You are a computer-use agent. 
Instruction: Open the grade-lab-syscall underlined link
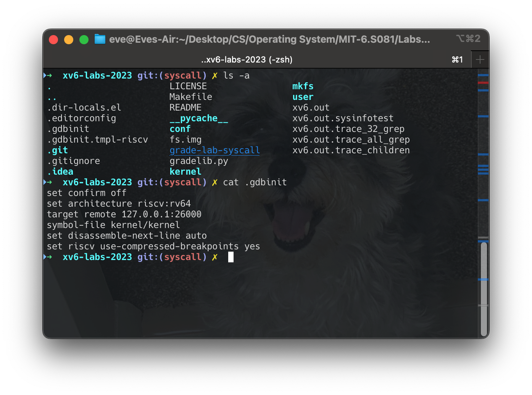[214, 150]
